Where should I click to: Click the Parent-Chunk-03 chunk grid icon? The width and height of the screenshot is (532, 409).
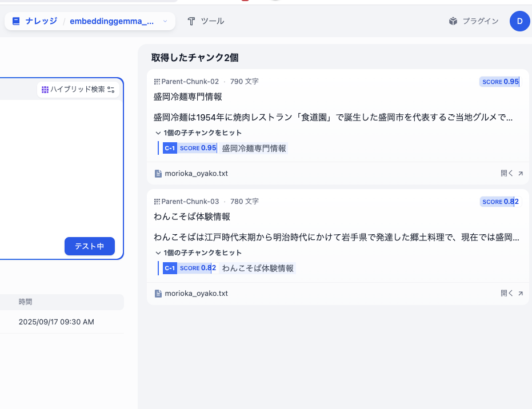click(x=157, y=201)
